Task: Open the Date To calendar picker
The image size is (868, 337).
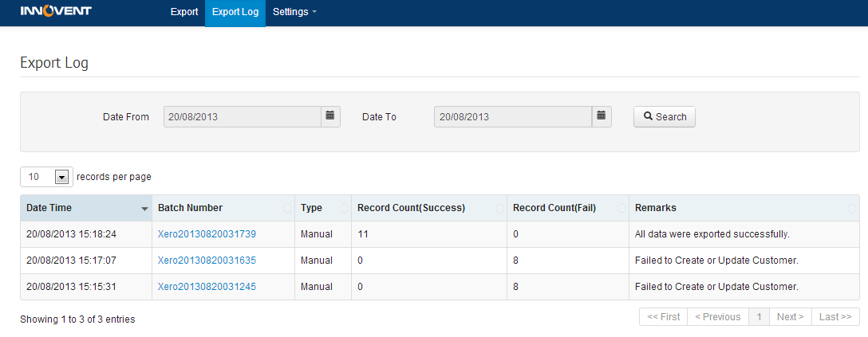Action: coord(602,116)
